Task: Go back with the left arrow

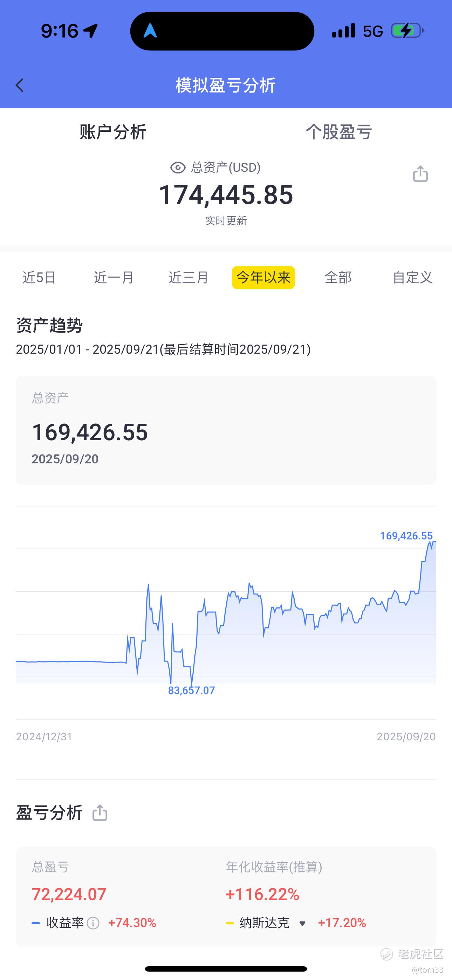Action: pos(20,85)
